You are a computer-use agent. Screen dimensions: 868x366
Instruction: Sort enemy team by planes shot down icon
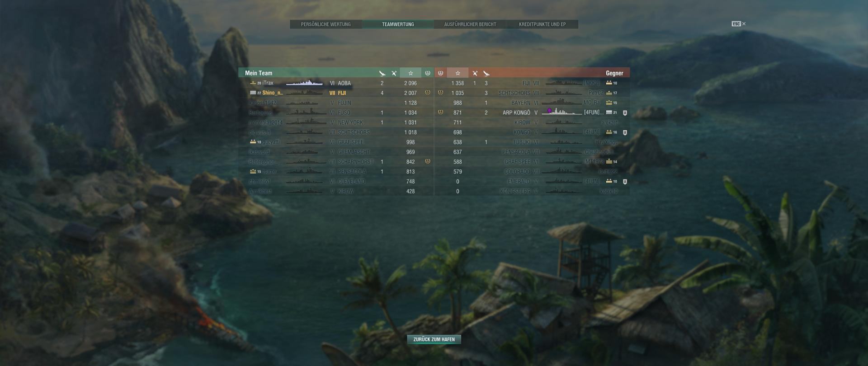[x=475, y=73]
